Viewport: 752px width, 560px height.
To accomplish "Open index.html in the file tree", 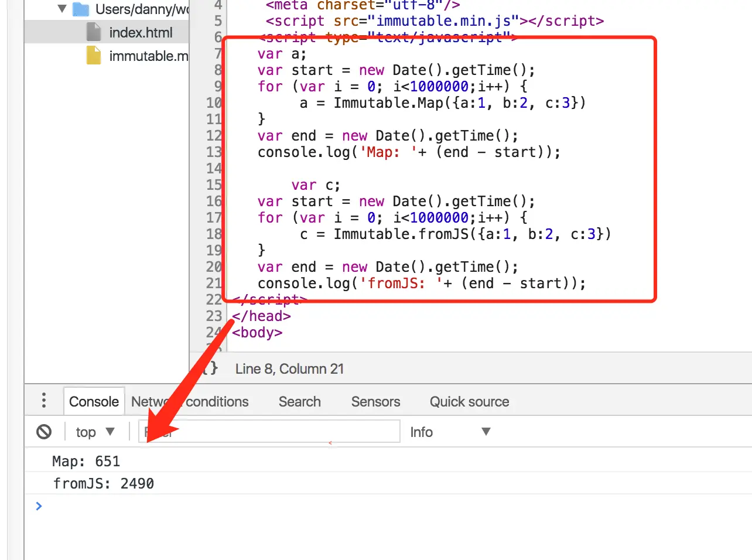I will coord(141,32).
